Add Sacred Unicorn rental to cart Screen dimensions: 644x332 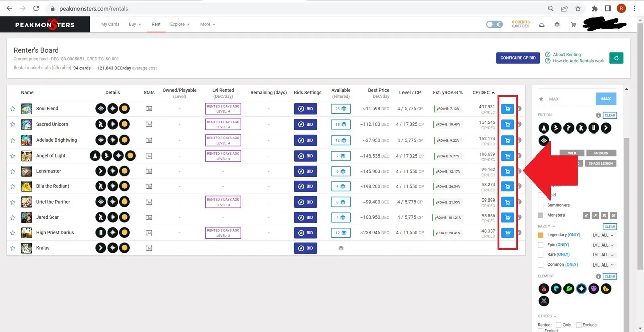coord(507,124)
